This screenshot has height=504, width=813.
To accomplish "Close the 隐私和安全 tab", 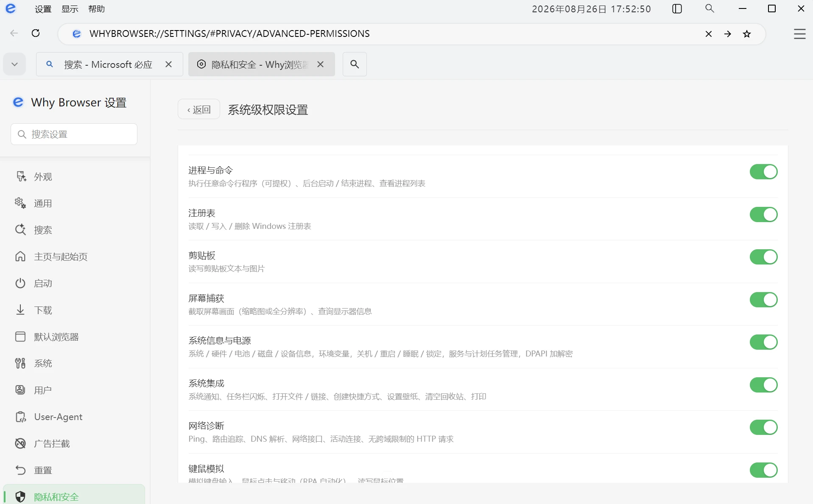I will point(321,64).
